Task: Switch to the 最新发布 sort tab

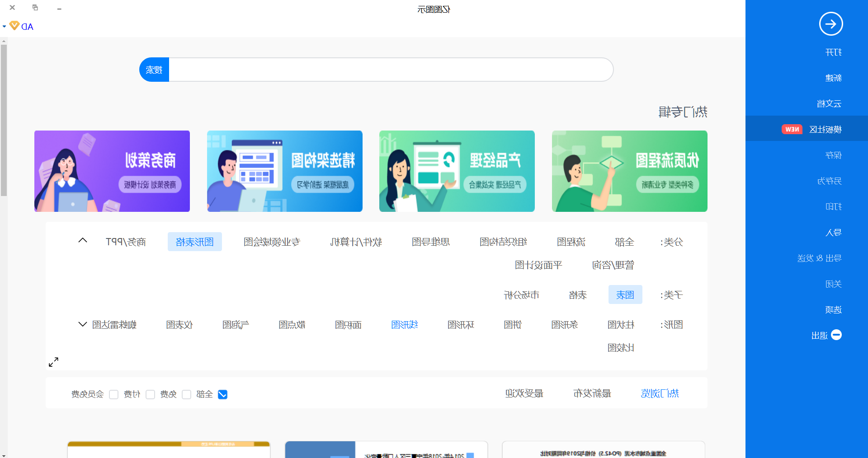Action: (x=592, y=393)
